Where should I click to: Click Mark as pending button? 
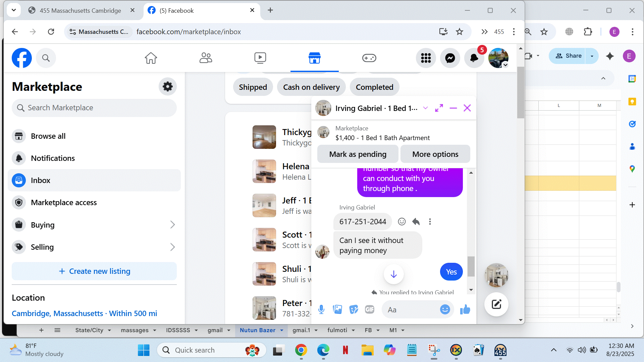tap(358, 154)
